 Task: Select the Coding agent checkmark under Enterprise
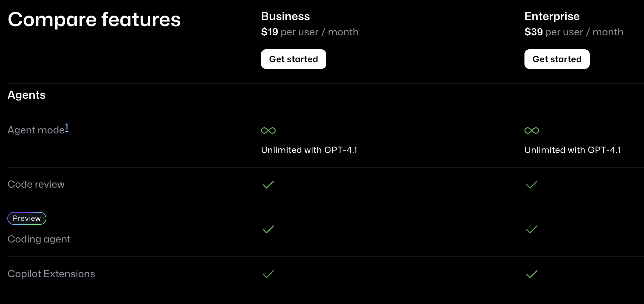coord(531,229)
